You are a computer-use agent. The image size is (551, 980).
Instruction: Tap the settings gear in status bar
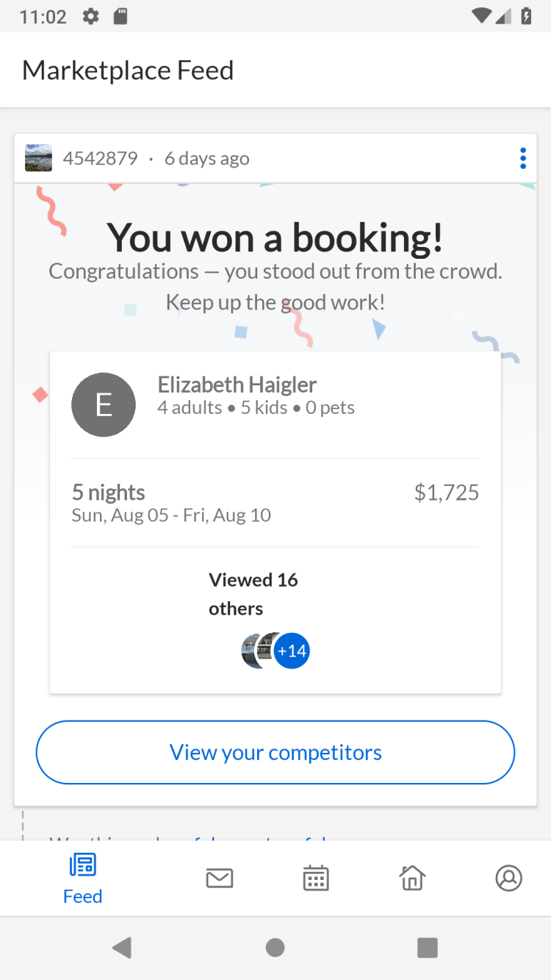click(x=90, y=16)
